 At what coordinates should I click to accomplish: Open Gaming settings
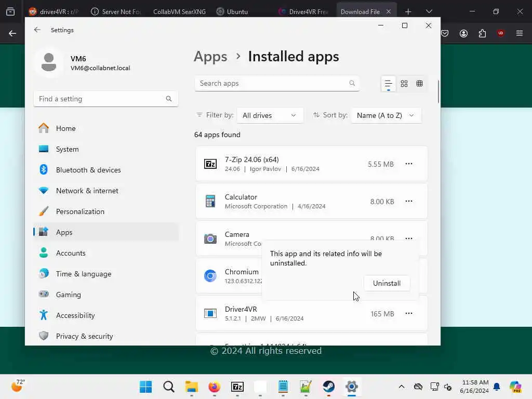point(106,295)
